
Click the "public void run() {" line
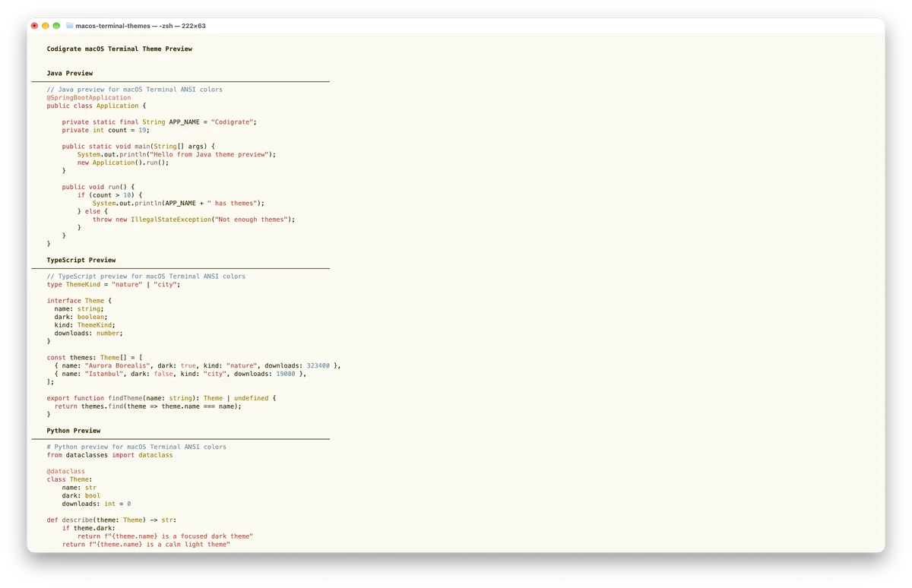pos(98,187)
